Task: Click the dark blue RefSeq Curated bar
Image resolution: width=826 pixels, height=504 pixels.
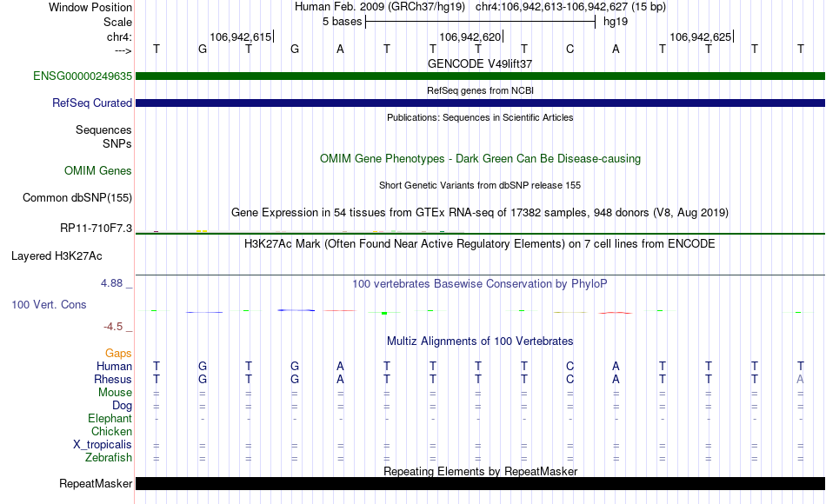Action: point(481,103)
